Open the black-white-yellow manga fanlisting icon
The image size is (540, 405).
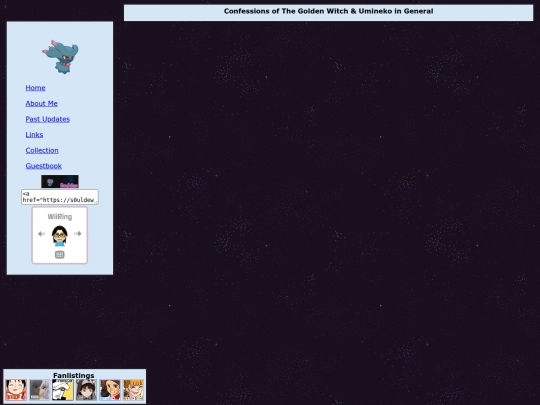[63, 390]
